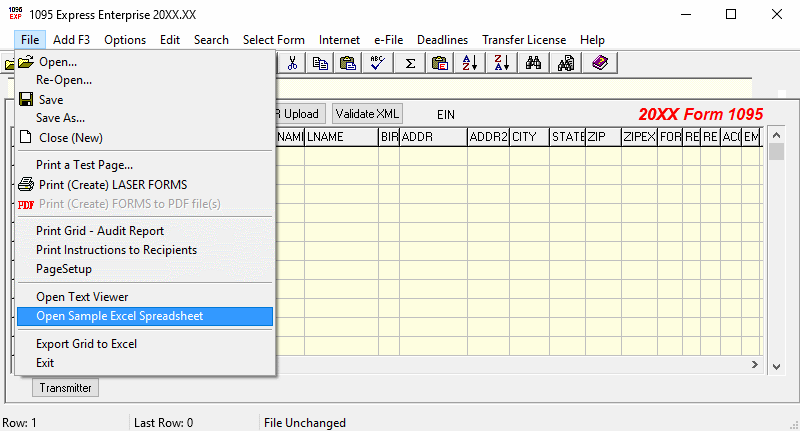Click the Transmitter button
This screenshot has height=431, width=800.
point(65,388)
